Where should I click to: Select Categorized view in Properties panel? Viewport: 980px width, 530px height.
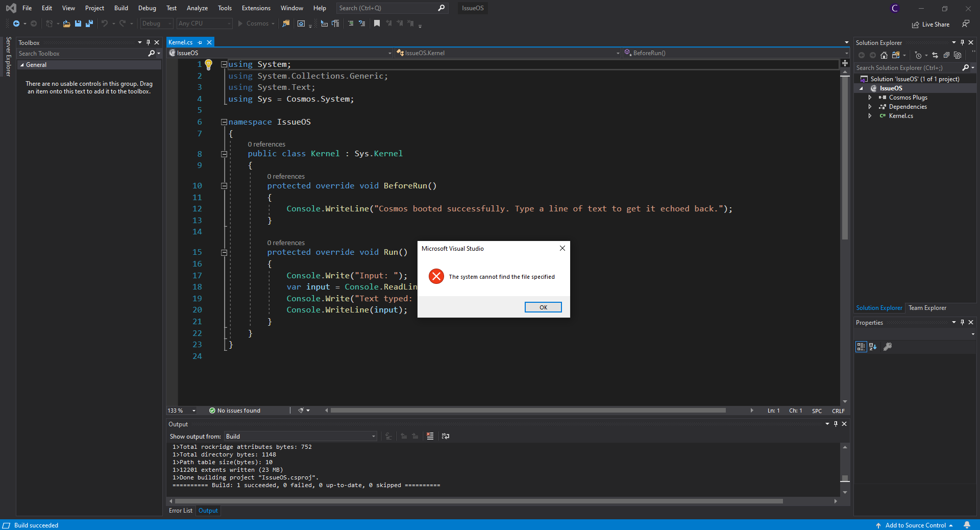coord(861,347)
